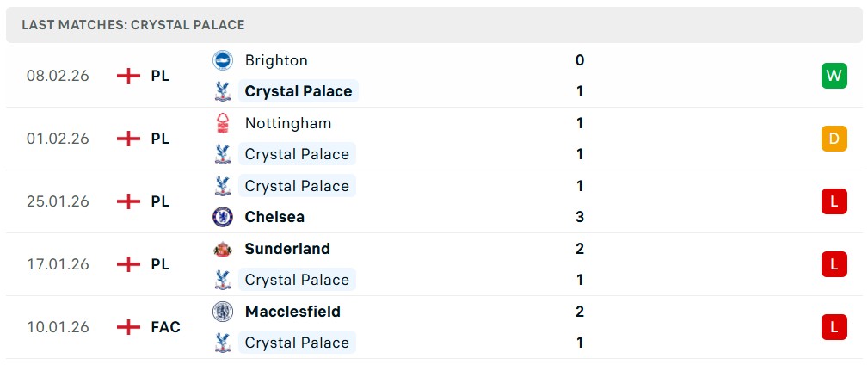This screenshot has width=868, height=365.
Task: Click the FAC competition label
Action: (165, 327)
